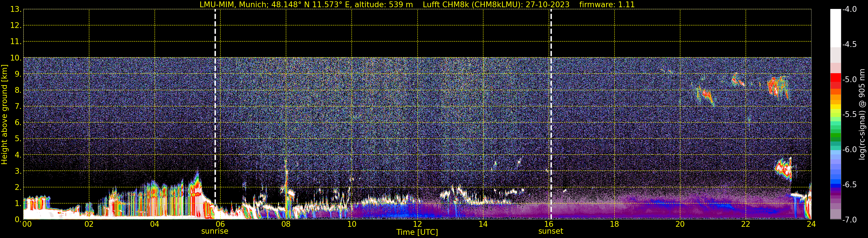Click the time tick label '04'

click(155, 224)
